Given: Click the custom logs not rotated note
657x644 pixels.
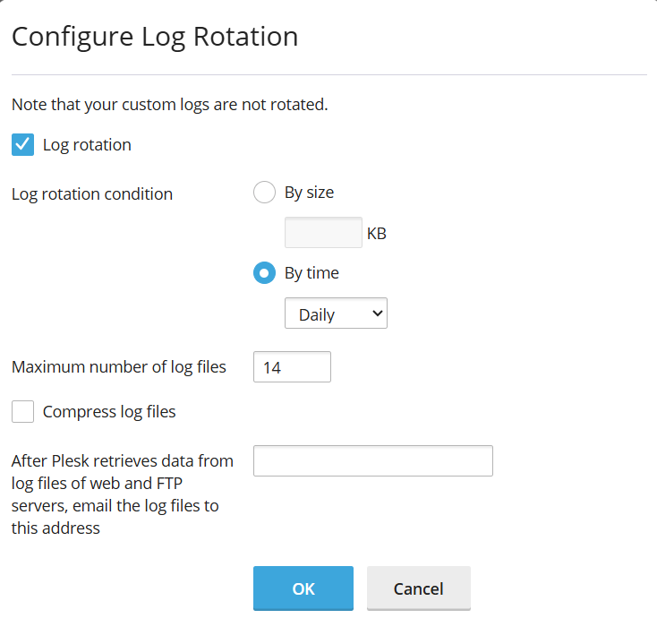Looking at the screenshot, I should 170,105.
